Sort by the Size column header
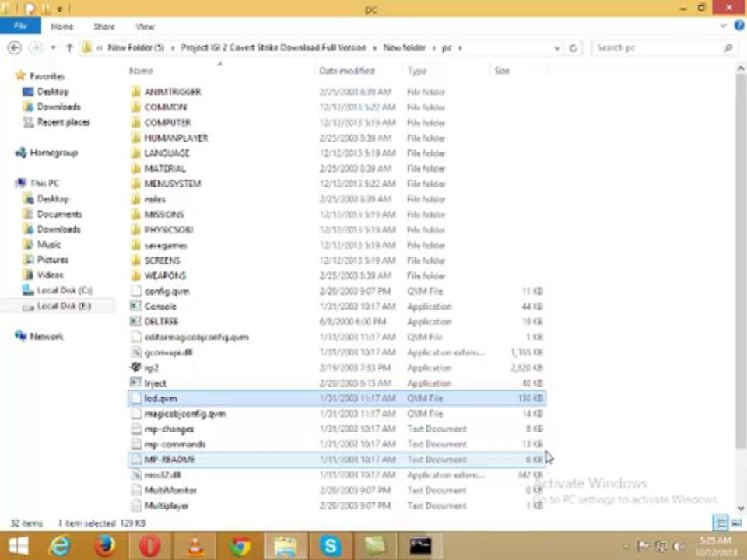This screenshot has width=747, height=560. click(x=502, y=71)
